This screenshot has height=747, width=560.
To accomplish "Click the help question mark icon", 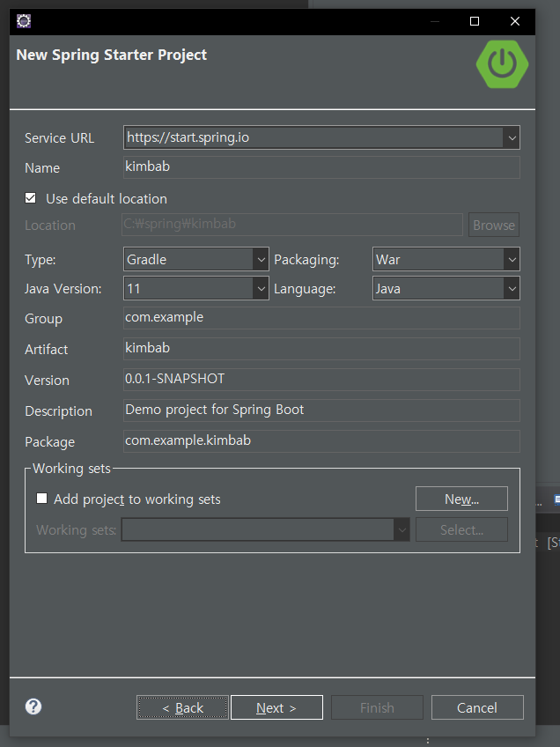I will coord(33,706).
